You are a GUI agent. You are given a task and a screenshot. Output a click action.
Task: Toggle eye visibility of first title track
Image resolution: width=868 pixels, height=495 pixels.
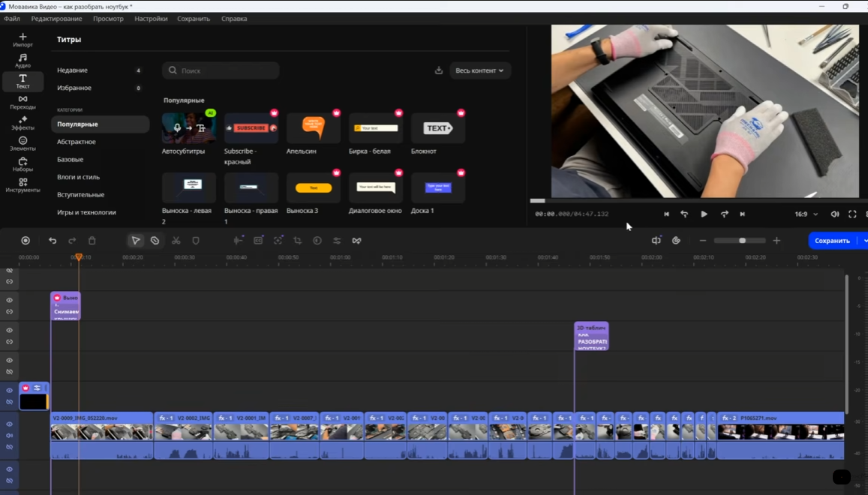click(x=10, y=300)
